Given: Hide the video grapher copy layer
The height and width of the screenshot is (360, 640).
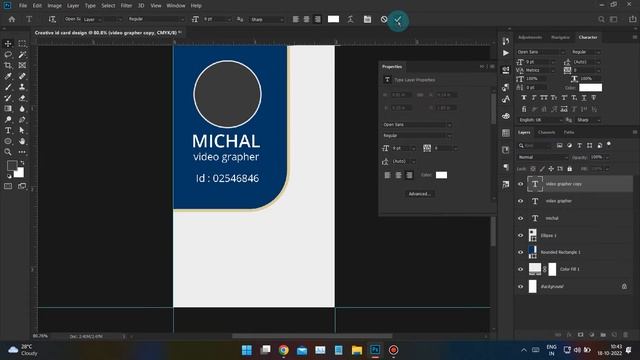Looking at the screenshot, I should (520, 184).
